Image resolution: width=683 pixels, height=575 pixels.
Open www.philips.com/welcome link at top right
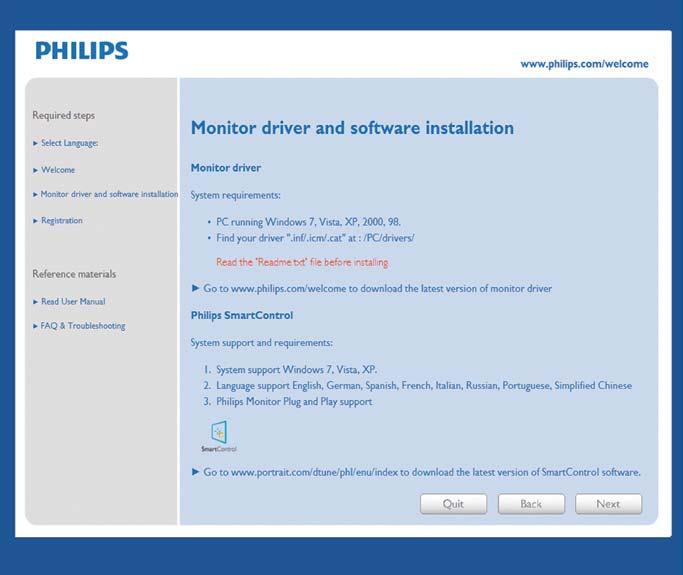[x=584, y=64]
